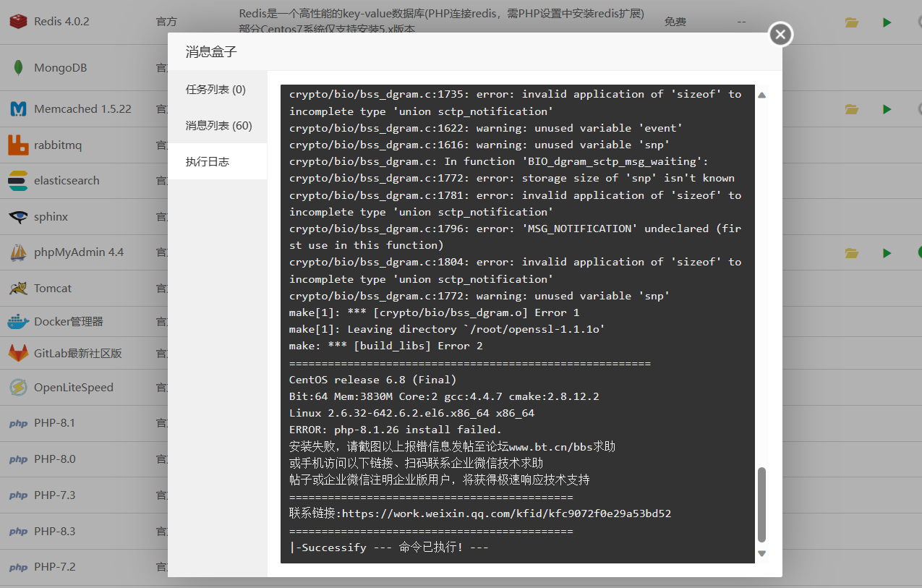Click the '|-Successify --- 命令已执行!' line
Viewport: 922px width, 588px height.
(x=389, y=548)
